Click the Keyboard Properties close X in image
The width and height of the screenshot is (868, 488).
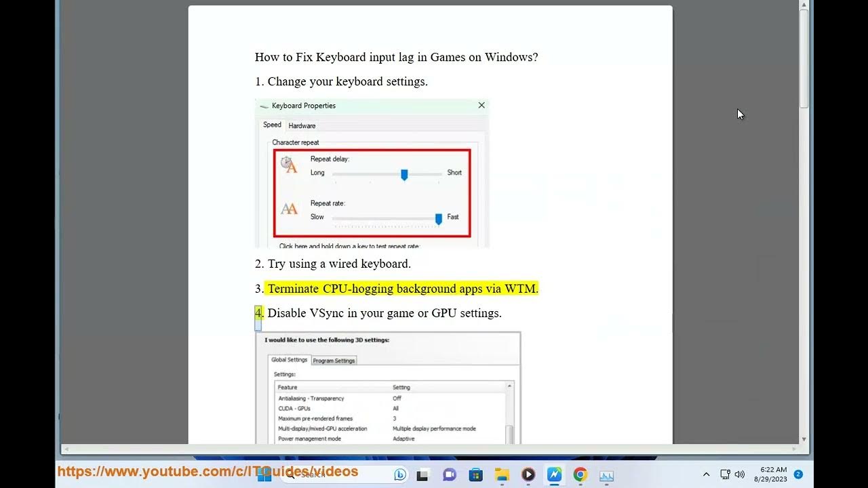(481, 106)
